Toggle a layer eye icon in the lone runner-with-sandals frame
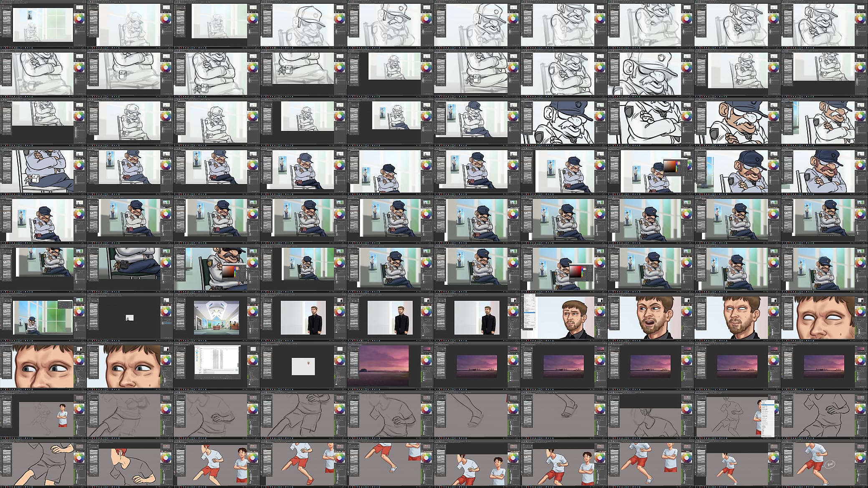868x488 pixels. [770, 473]
